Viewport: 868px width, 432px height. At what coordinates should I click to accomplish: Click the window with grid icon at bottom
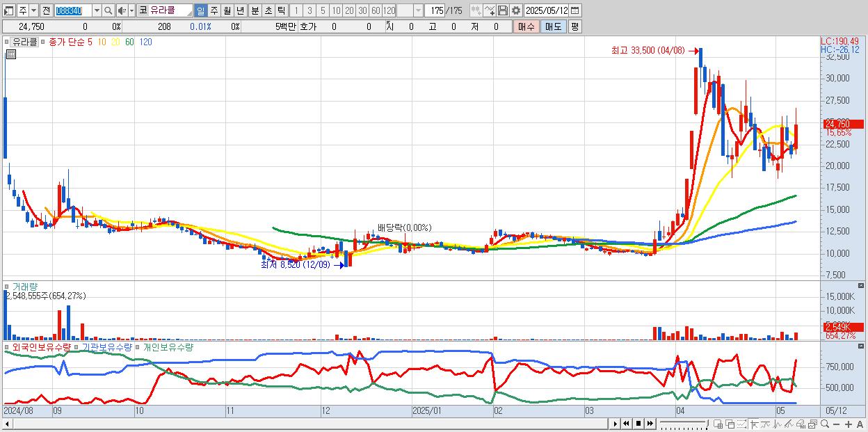pos(718,424)
